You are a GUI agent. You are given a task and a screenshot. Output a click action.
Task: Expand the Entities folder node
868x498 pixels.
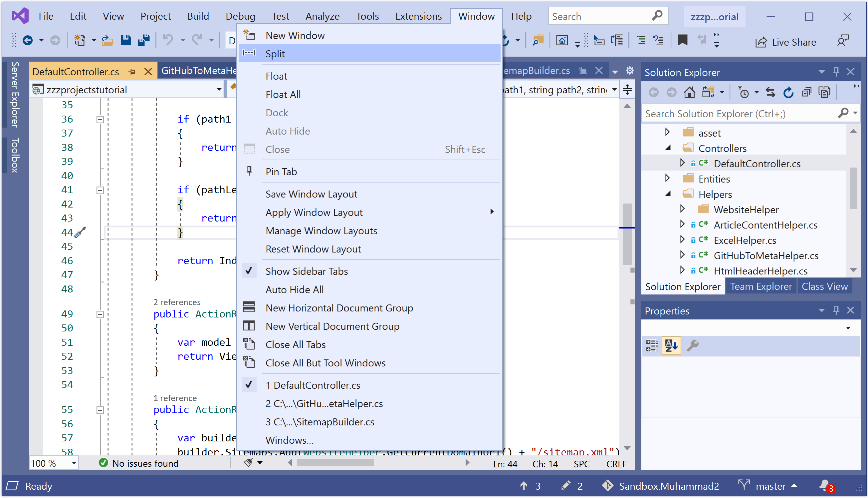(667, 179)
